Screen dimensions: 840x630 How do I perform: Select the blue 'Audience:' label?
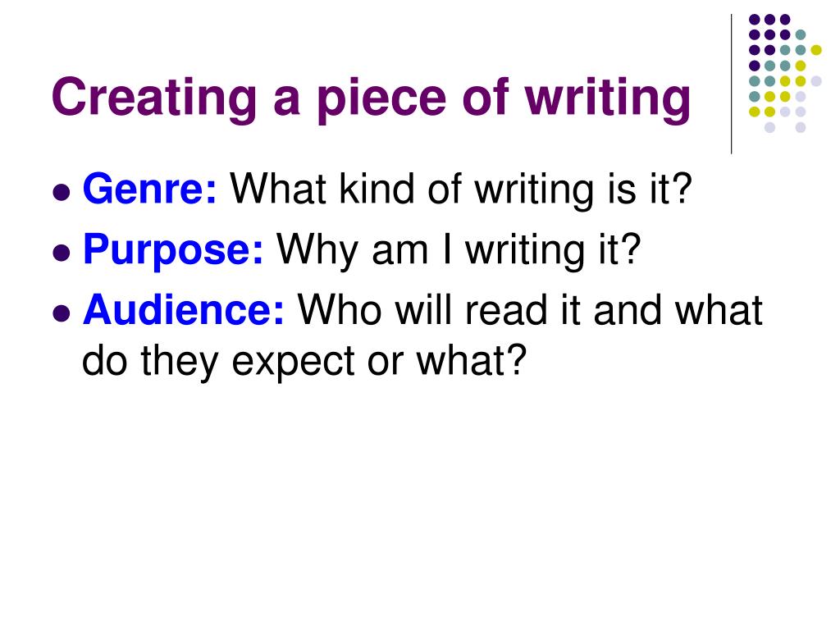(x=183, y=310)
